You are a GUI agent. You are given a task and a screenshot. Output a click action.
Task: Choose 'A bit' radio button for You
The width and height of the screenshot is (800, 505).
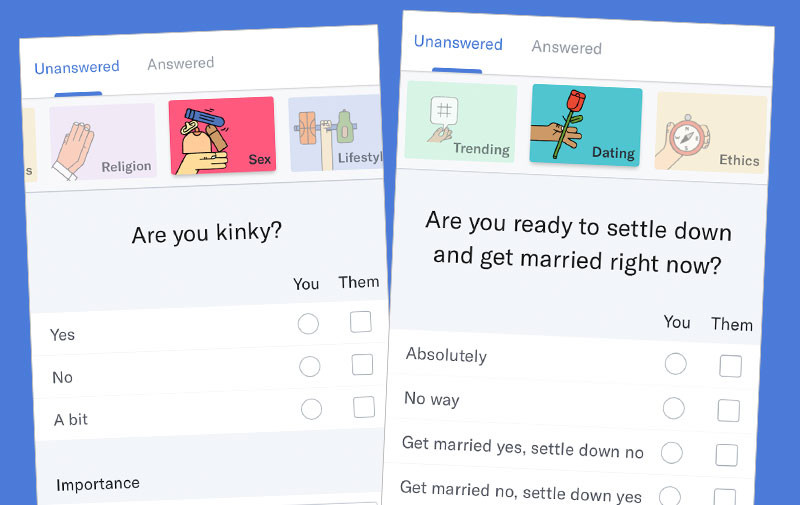311,408
